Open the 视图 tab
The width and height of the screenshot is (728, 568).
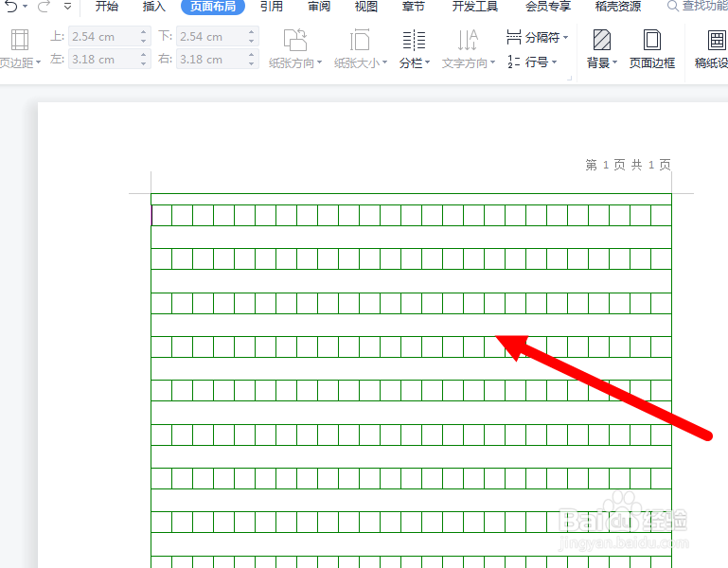365,7
